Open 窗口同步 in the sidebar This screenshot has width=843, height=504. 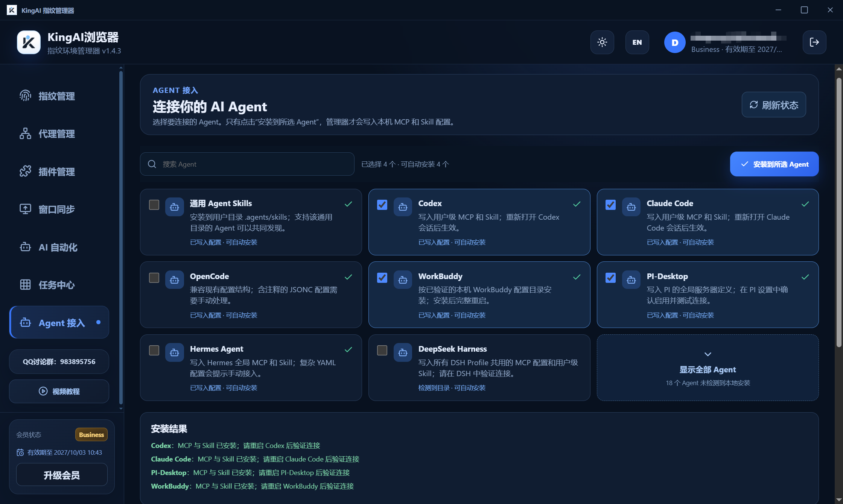(59, 209)
